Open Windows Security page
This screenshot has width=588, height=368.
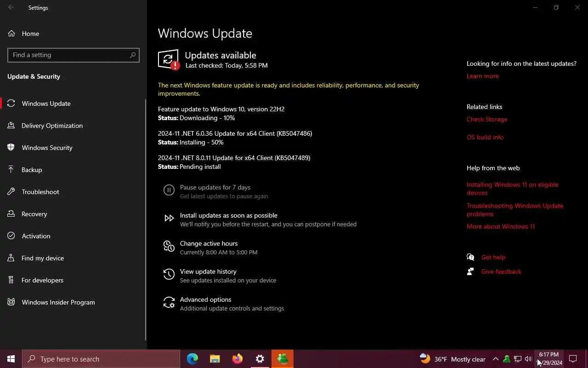coord(73,148)
